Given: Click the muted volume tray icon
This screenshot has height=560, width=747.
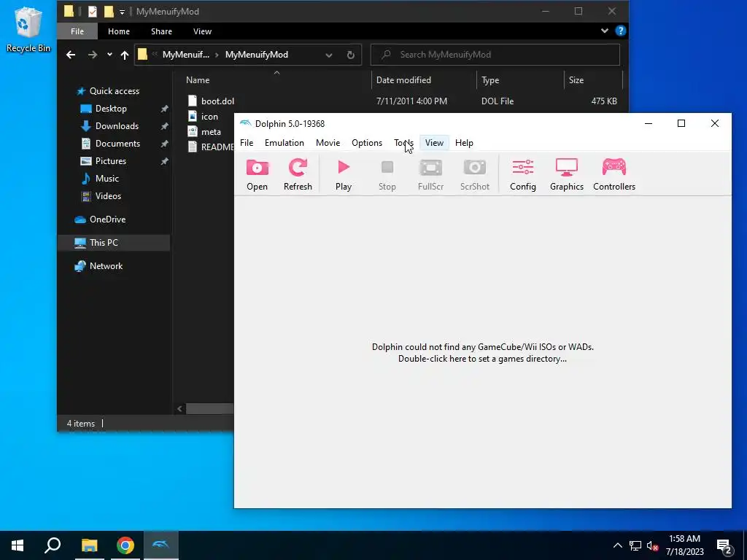Looking at the screenshot, I should 652,545.
